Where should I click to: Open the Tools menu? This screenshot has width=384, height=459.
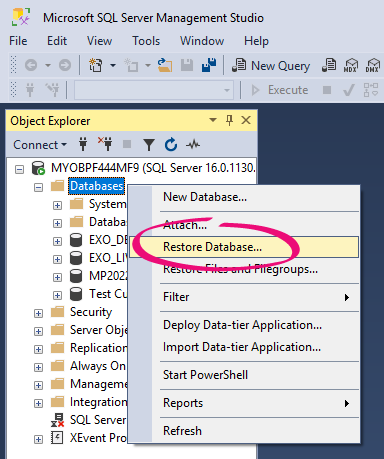tap(146, 41)
